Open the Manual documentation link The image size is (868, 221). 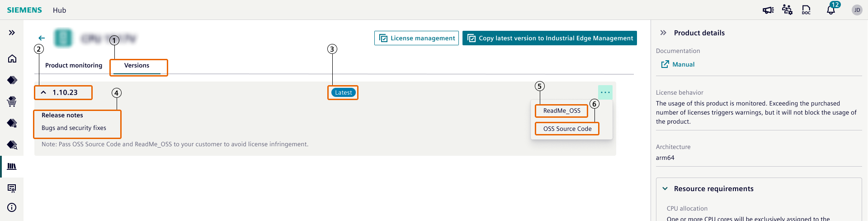(678, 64)
